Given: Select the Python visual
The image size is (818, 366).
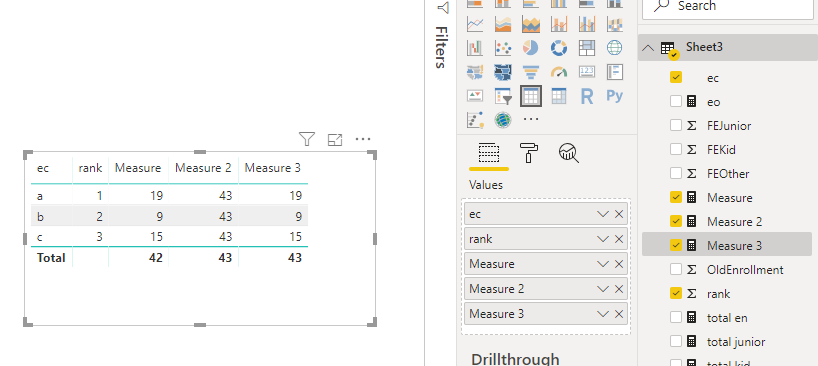Looking at the screenshot, I should tap(615, 96).
